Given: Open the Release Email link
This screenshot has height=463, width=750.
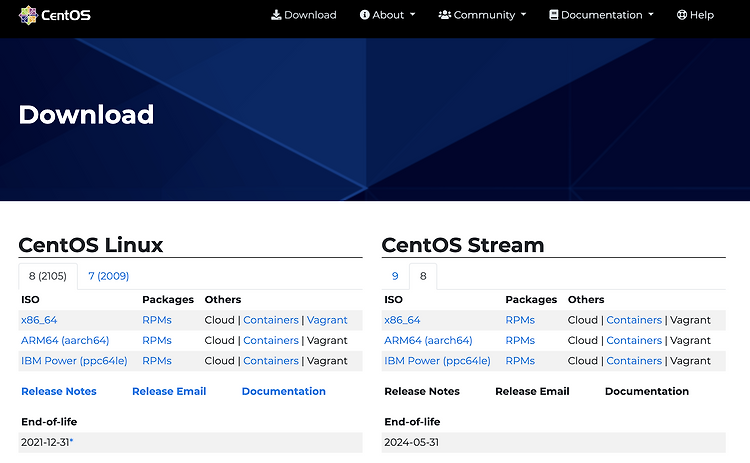Looking at the screenshot, I should (169, 391).
